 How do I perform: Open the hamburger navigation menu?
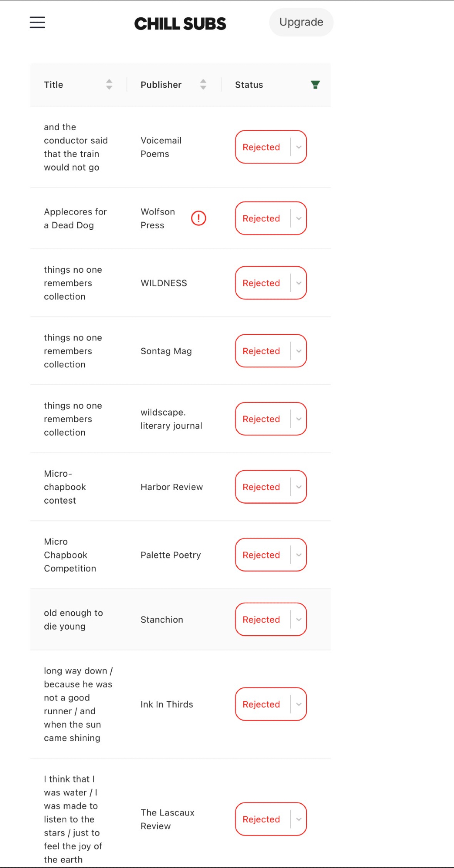(37, 23)
